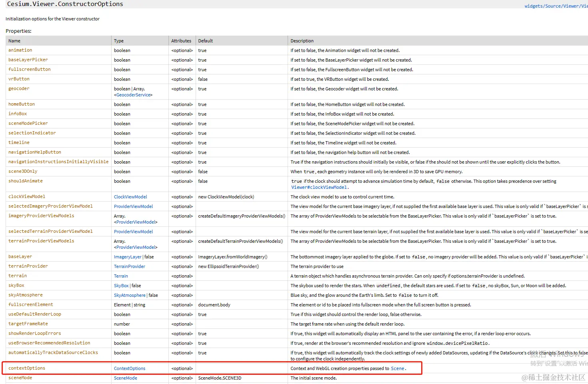Click the orange skyAtmosphere property name
The width and height of the screenshot is (588, 384).
click(x=26, y=295)
